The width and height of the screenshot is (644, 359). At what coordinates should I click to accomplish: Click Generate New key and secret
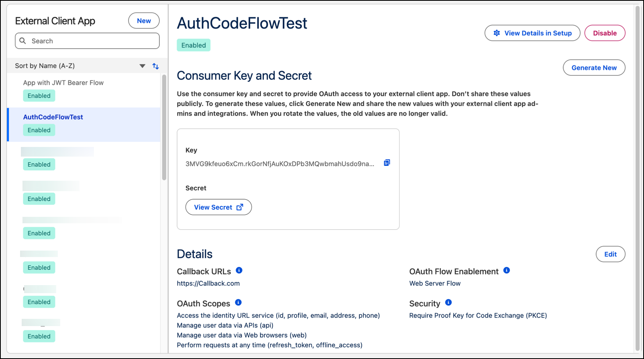[594, 67]
